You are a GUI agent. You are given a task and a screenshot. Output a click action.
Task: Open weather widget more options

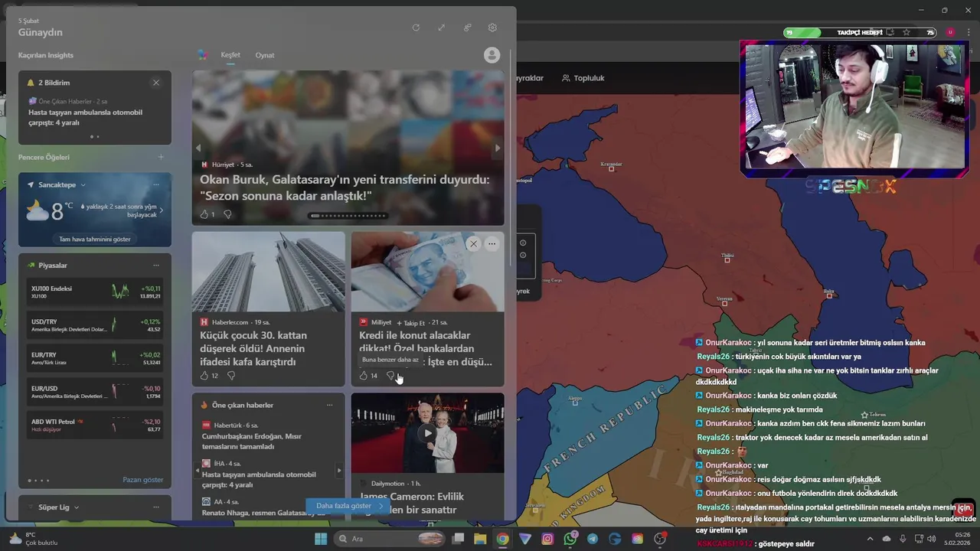156,184
